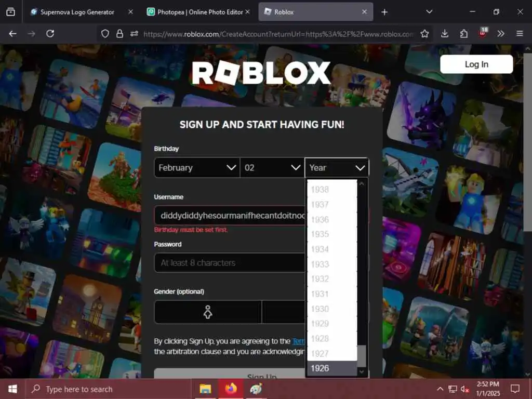
Task: Open the clock showing 2:52 PM
Action: pyautogui.click(x=488, y=389)
